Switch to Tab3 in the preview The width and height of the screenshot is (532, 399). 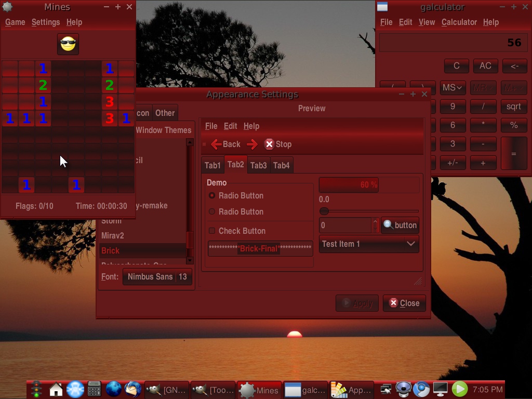coord(259,165)
